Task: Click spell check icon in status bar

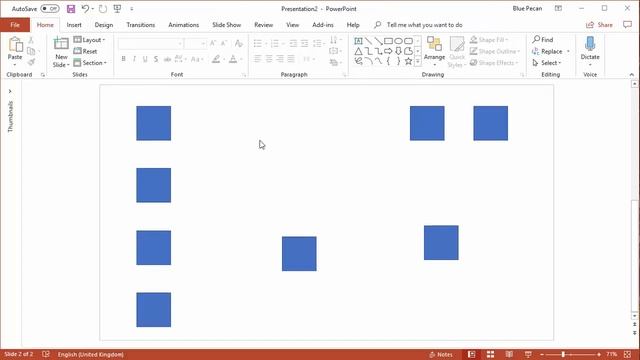Action: pos(46,354)
